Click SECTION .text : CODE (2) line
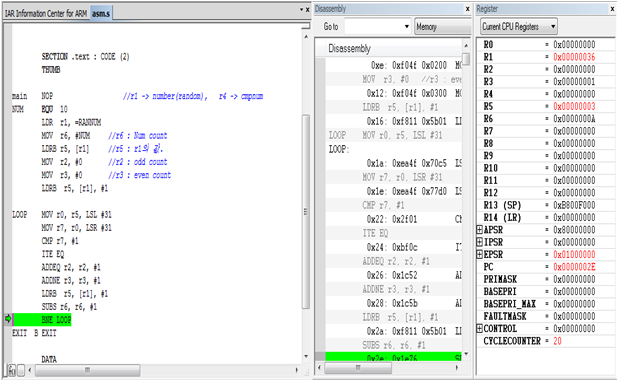 pyautogui.click(x=86, y=57)
